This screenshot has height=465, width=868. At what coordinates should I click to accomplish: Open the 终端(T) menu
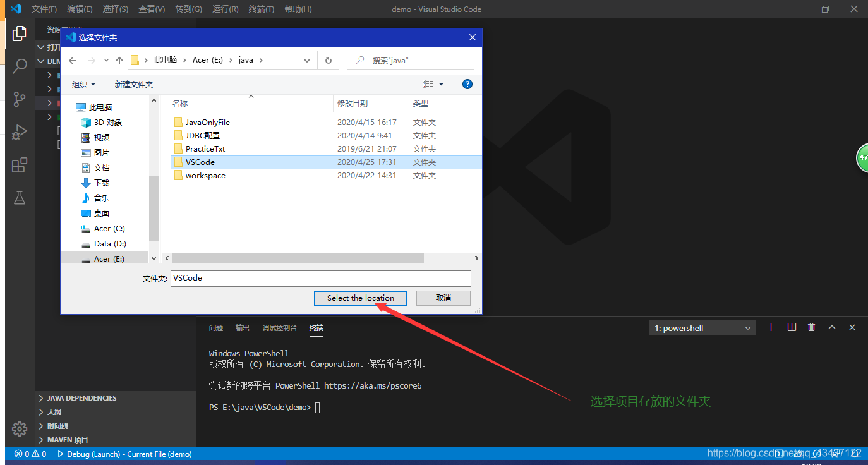click(262, 9)
